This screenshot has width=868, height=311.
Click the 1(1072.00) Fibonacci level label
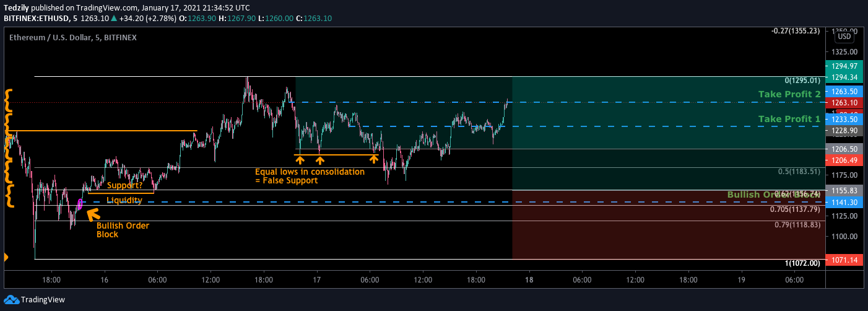tap(802, 263)
